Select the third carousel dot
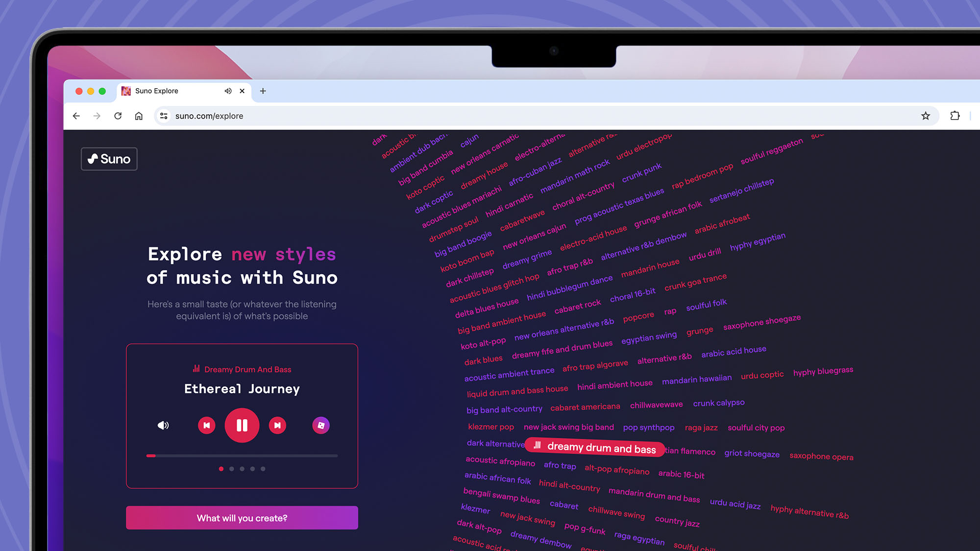The image size is (980, 551). click(242, 469)
